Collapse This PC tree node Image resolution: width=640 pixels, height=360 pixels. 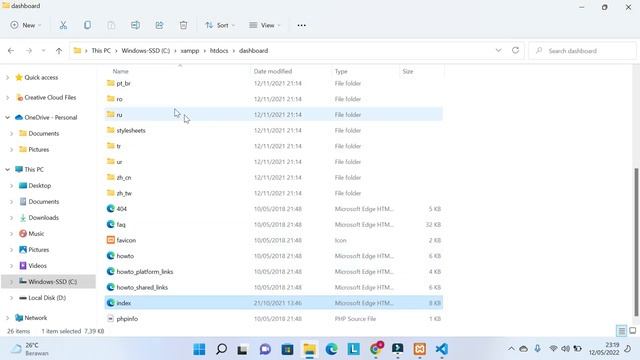[7, 169]
